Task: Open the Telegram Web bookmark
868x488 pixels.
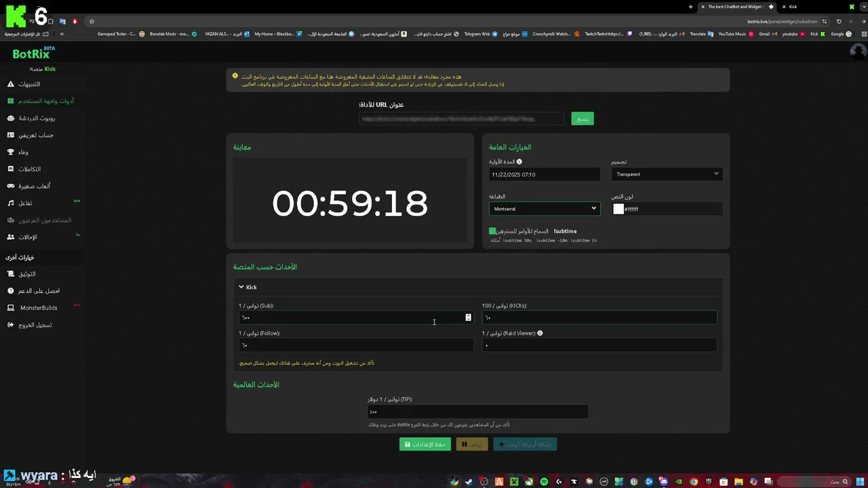Action: 481,34
